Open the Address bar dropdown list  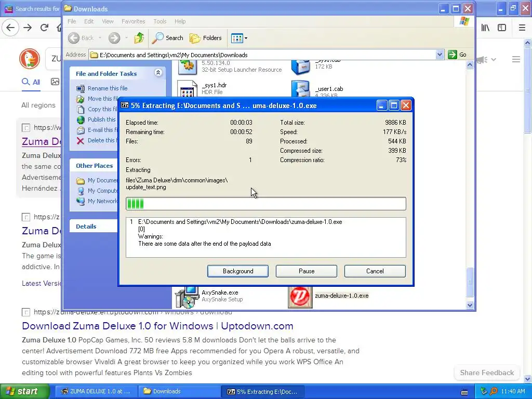pyautogui.click(x=440, y=55)
